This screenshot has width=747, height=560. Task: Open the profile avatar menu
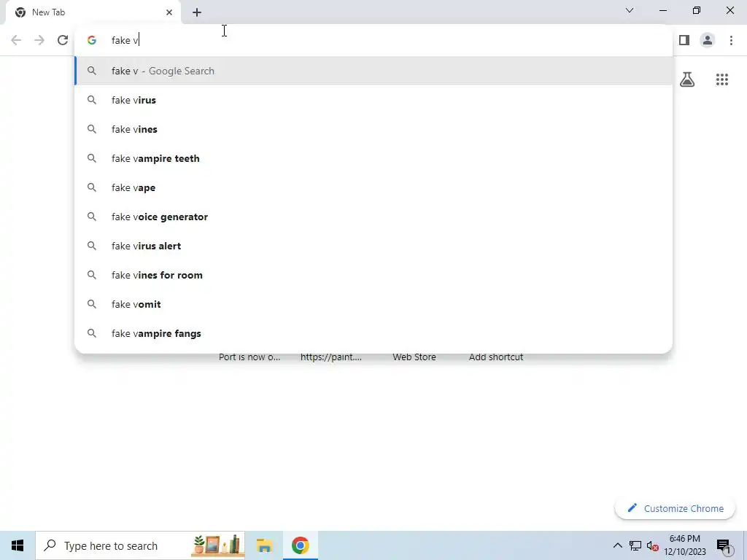(x=708, y=41)
